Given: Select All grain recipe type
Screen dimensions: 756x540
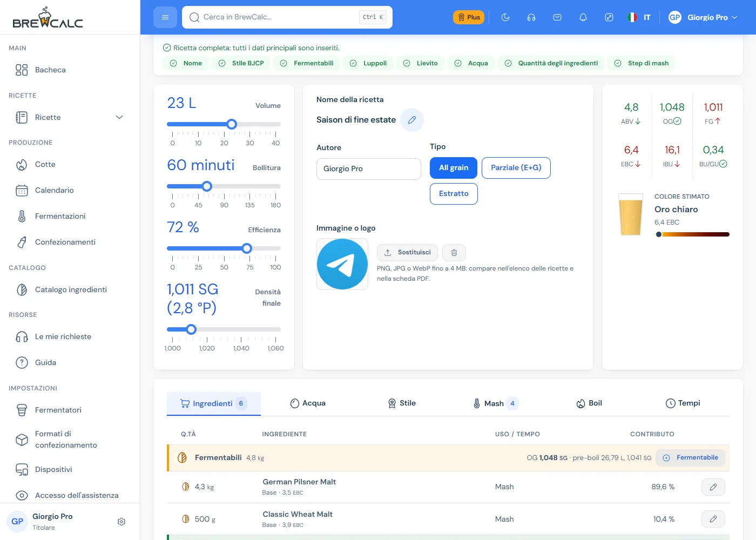Looking at the screenshot, I should click(x=454, y=168).
